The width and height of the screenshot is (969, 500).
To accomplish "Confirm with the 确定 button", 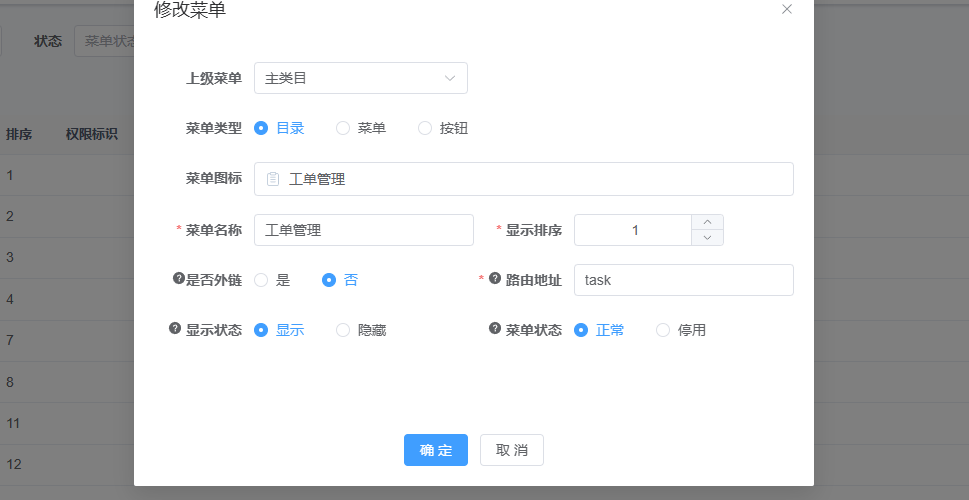I will click(436, 450).
